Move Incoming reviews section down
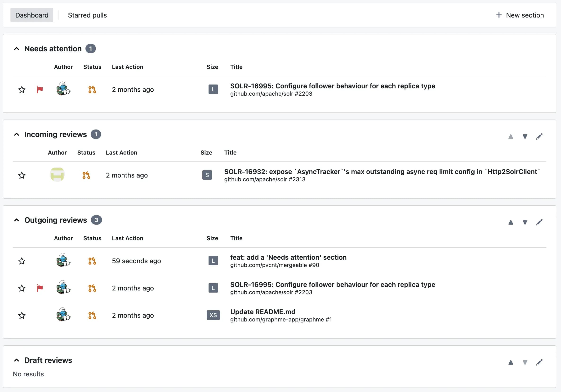 click(x=525, y=137)
